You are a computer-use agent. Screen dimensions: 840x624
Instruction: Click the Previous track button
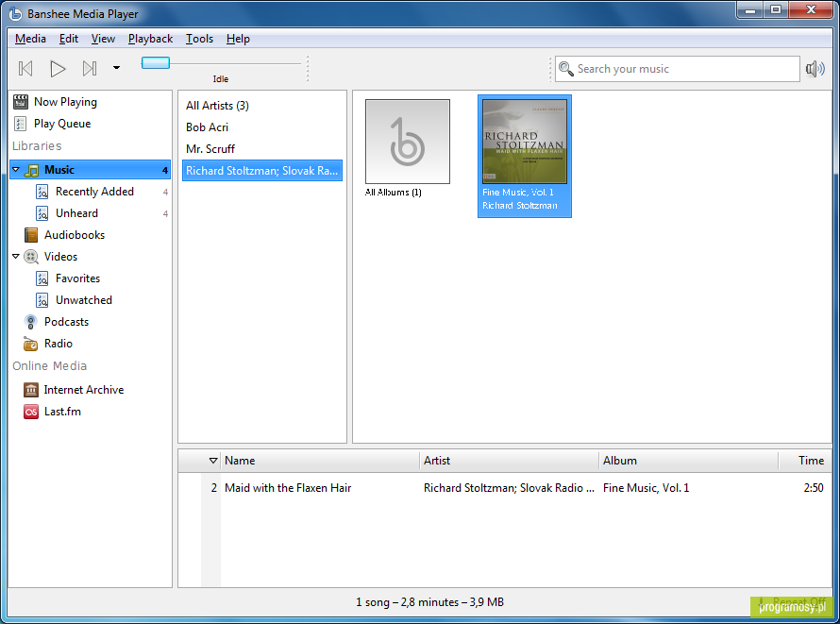pyautogui.click(x=25, y=69)
